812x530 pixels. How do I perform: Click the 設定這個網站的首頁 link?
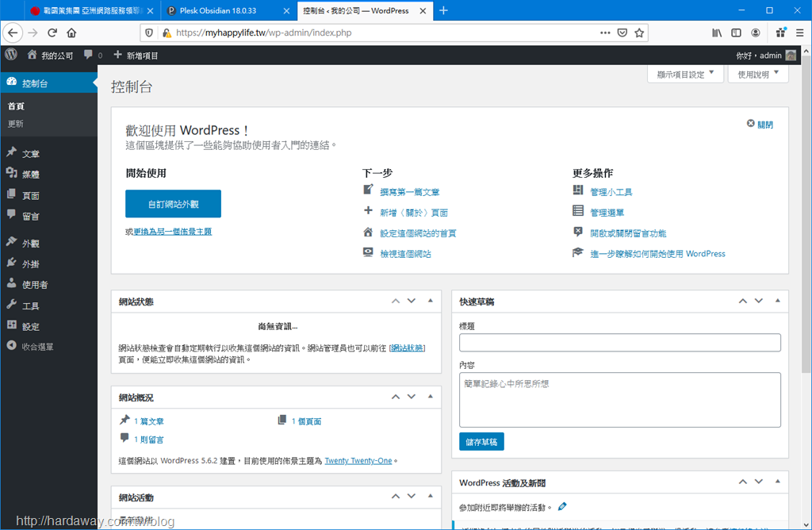point(418,233)
